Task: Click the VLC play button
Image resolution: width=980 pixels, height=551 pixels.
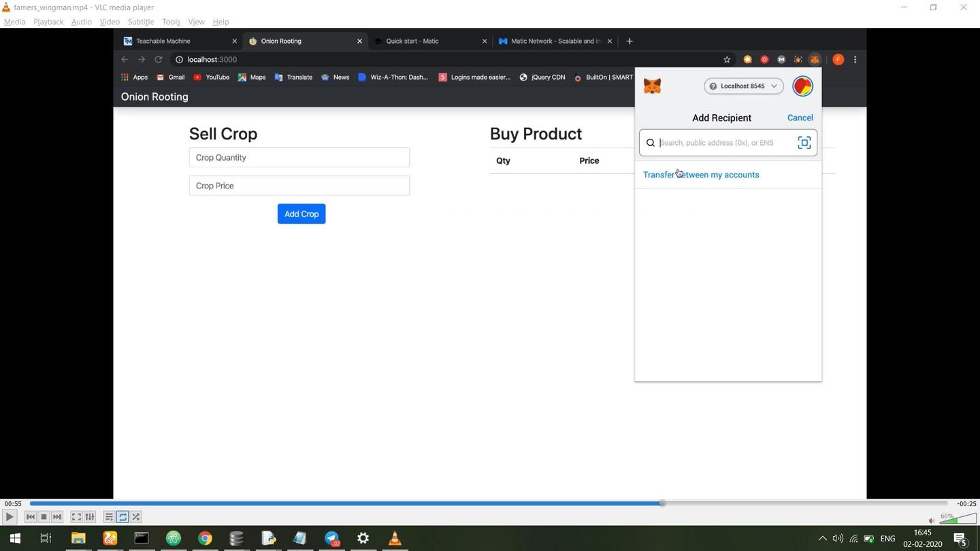Action: (9, 517)
